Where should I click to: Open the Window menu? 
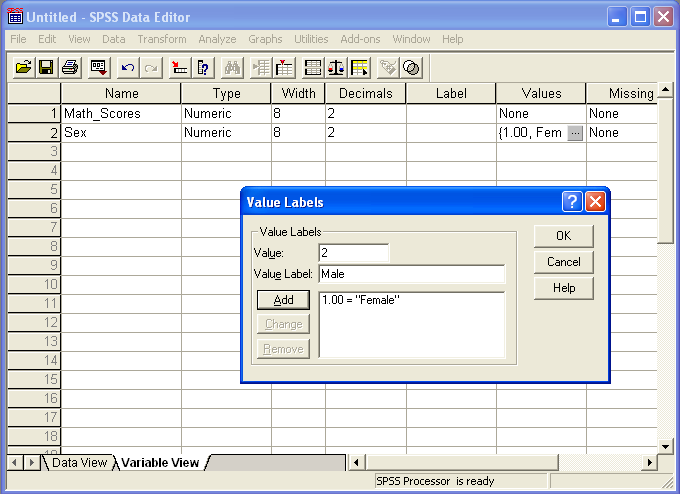point(411,39)
